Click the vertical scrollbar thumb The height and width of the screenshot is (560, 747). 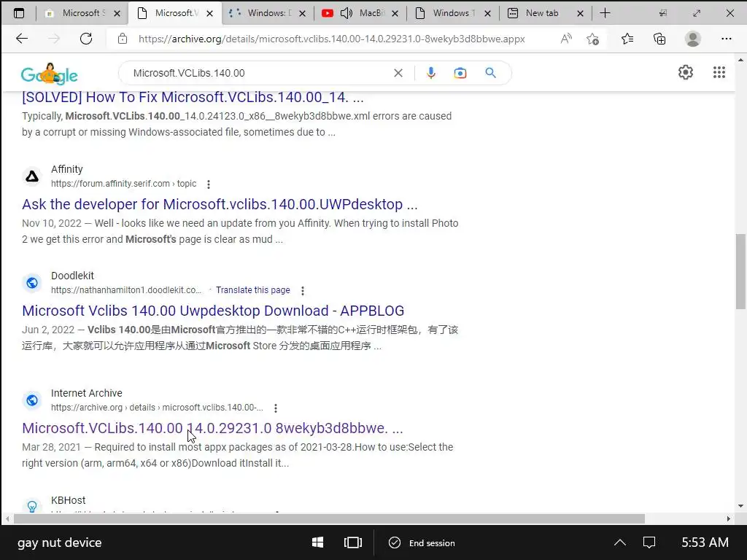click(740, 271)
